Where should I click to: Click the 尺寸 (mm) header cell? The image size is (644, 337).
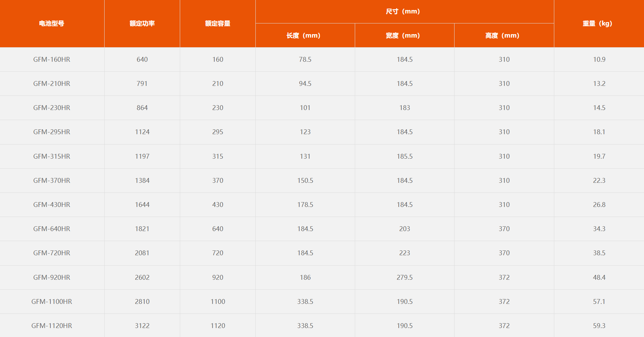pos(403,11)
